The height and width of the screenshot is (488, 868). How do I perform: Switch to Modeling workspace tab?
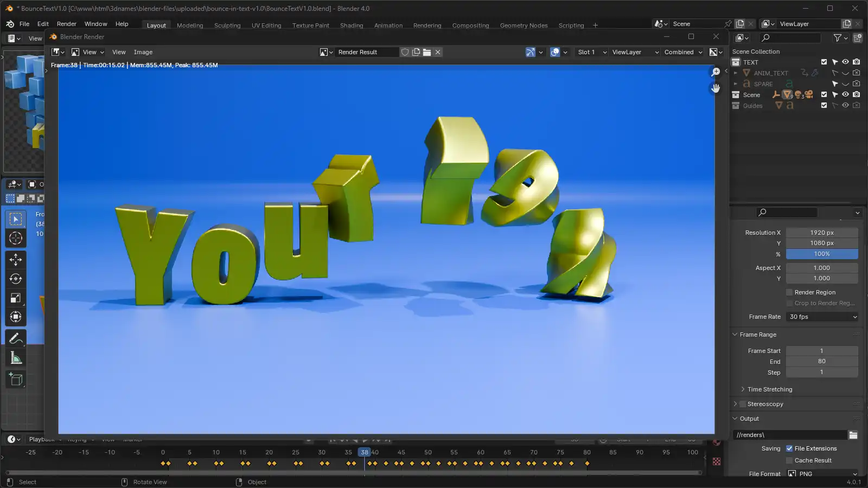point(190,25)
